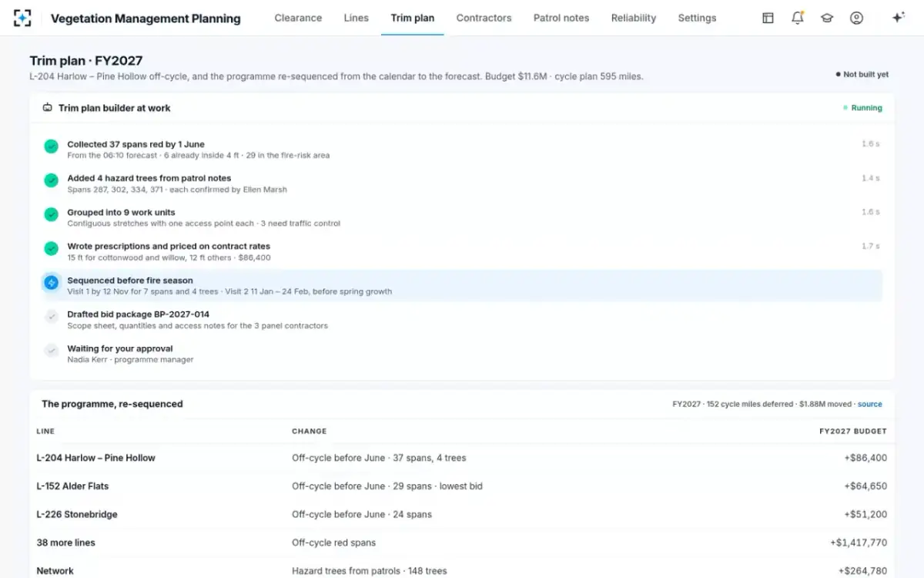Screen dimensions: 924x578
Task: Click the LINE column header
Action: (x=45, y=432)
